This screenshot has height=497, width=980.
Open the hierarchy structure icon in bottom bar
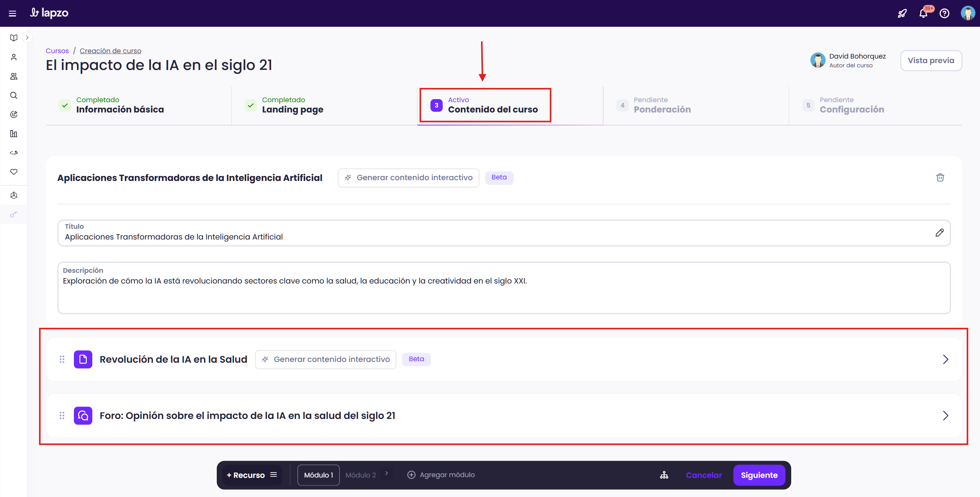tap(664, 475)
